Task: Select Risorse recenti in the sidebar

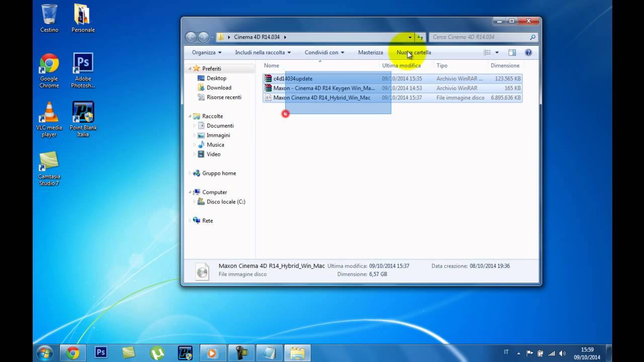Action: (x=224, y=97)
